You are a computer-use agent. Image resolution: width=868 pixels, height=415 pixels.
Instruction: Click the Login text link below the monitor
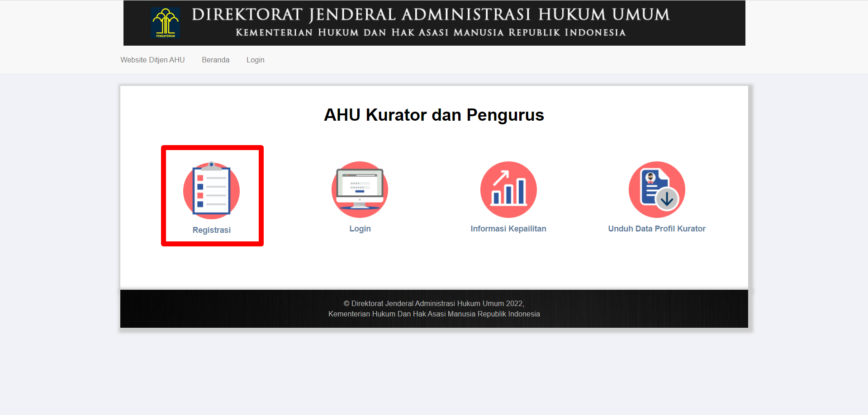(x=360, y=229)
